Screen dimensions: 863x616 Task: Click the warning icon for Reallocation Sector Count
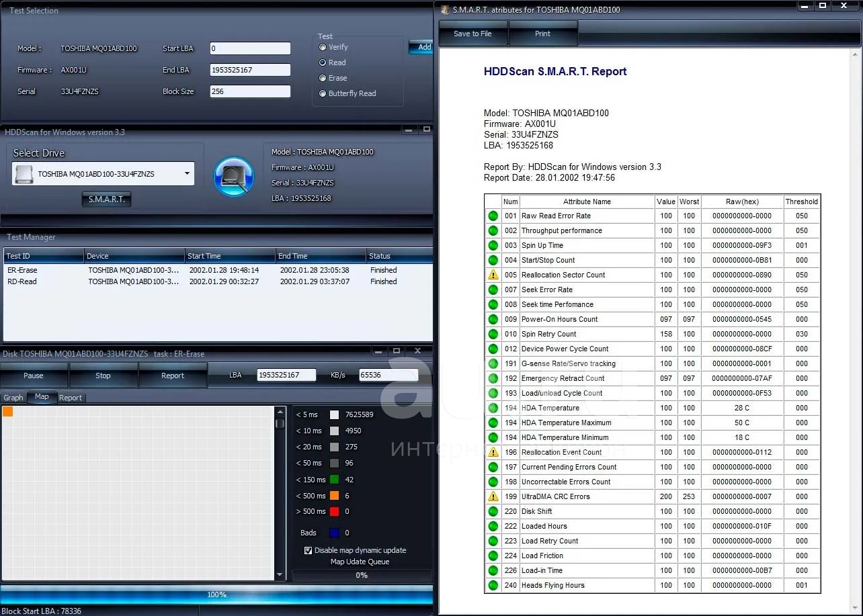(x=493, y=275)
